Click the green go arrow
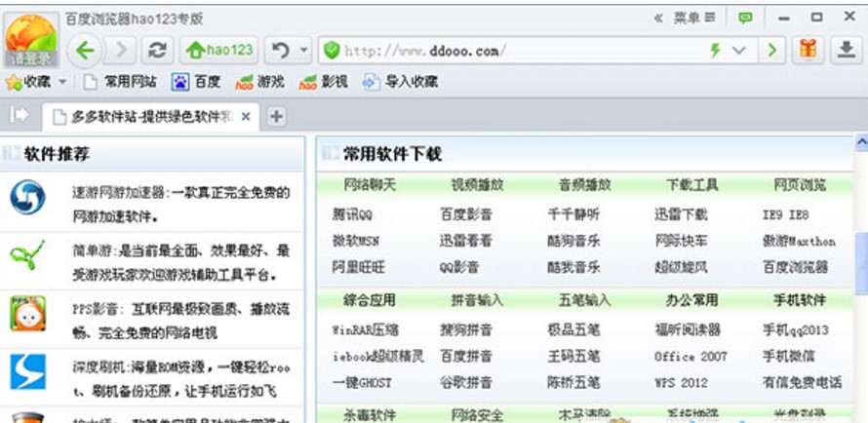 click(x=771, y=51)
